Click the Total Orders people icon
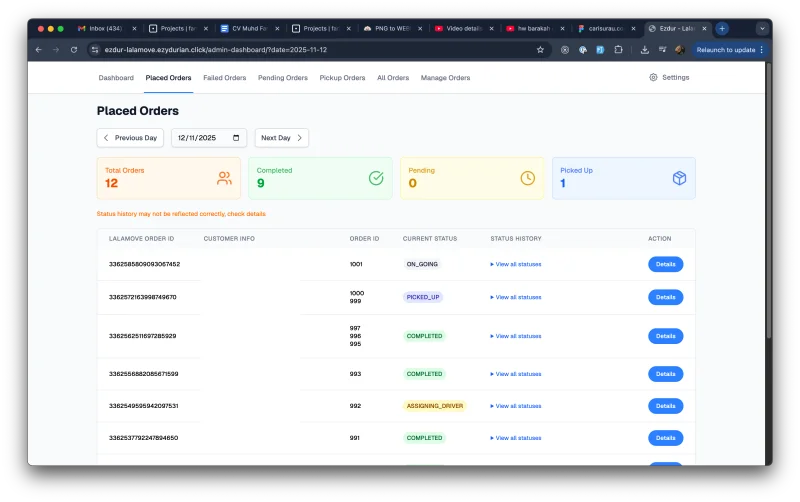This screenshot has height=502, width=800. pyautogui.click(x=224, y=178)
